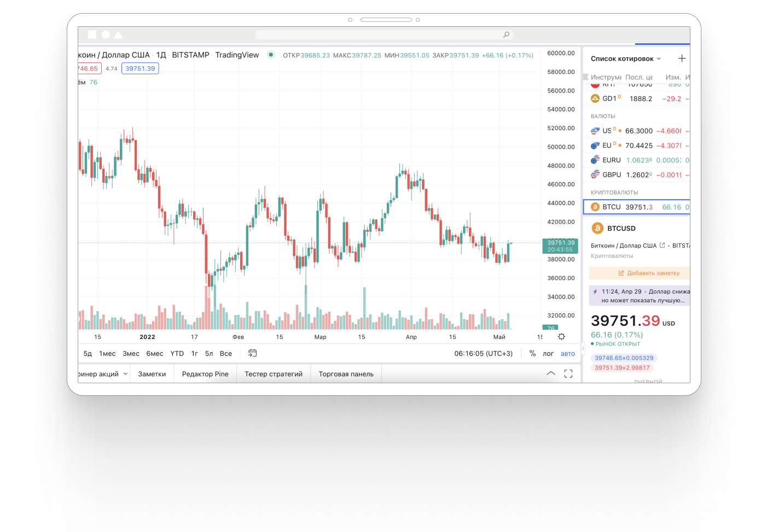The image size is (767, 532).
Task: Open the Торговая панель tab
Action: (x=346, y=374)
